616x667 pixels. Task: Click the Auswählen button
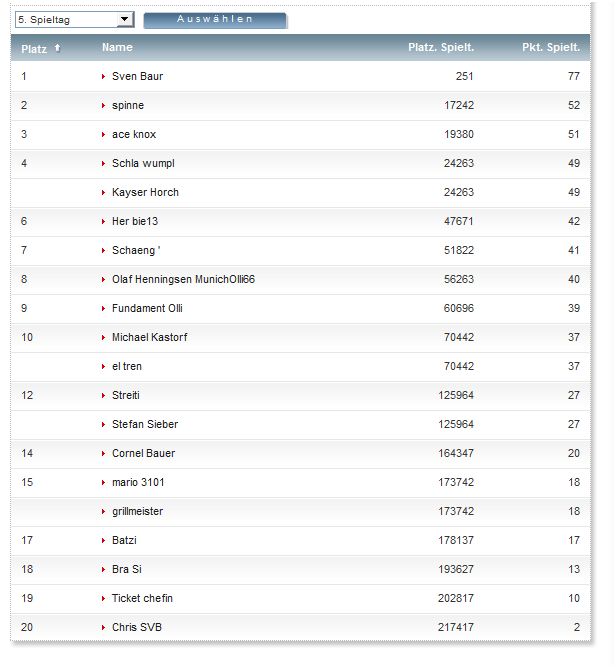pyautogui.click(x=215, y=19)
